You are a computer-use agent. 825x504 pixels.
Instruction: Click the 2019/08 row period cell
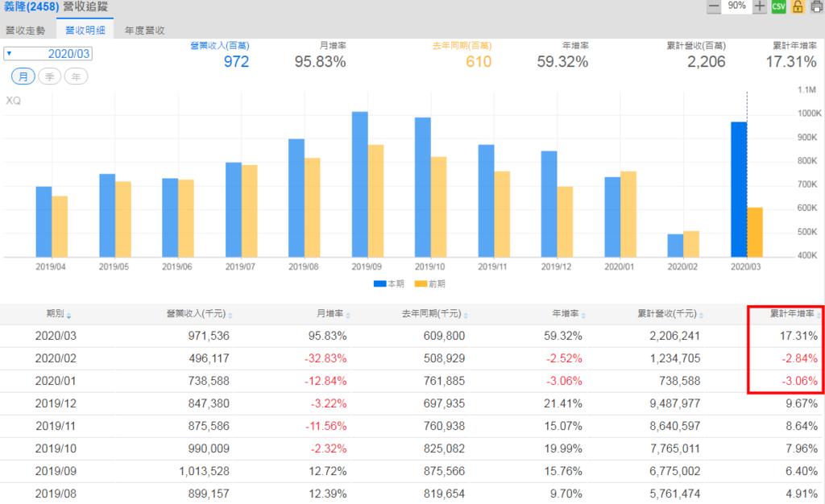[56, 494]
